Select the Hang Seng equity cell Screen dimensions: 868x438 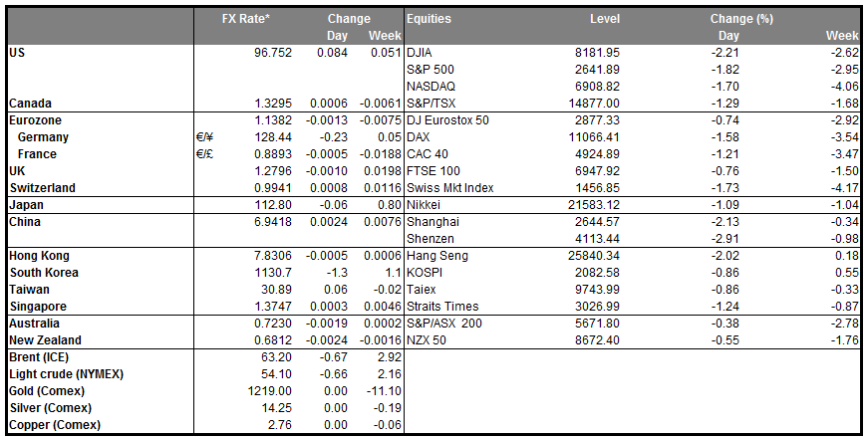(439, 256)
